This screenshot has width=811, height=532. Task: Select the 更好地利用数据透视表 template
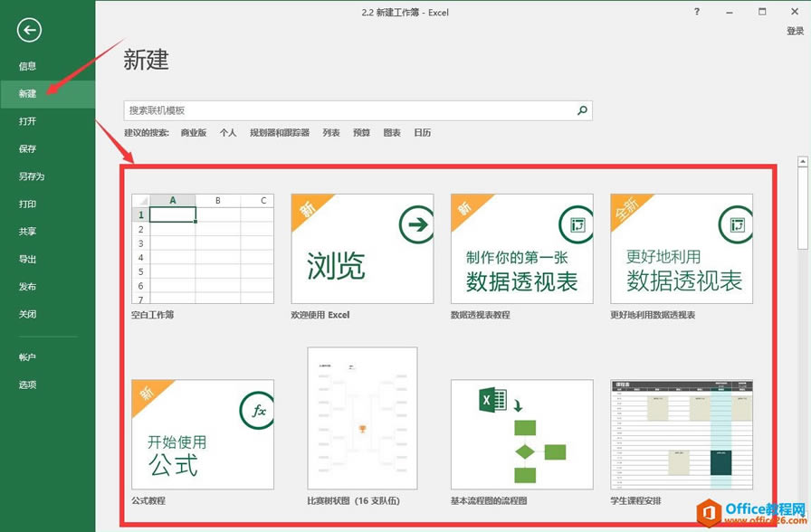click(682, 248)
